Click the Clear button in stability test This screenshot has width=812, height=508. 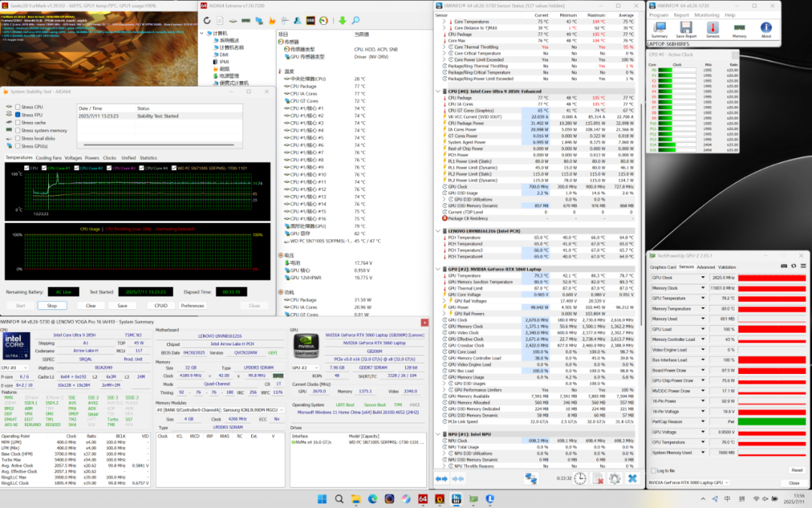pos(91,306)
